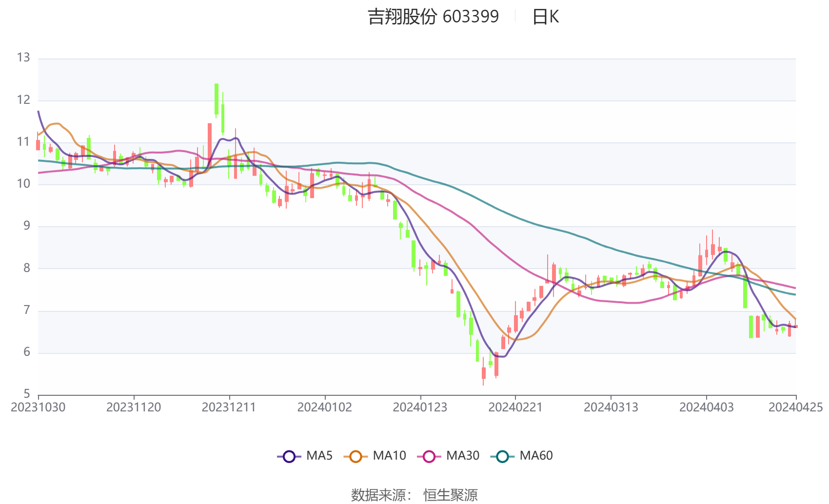Image resolution: width=829 pixels, height=504 pixels.
Task: Hide the MA30 line via its label
Action: tap(463, 456)
